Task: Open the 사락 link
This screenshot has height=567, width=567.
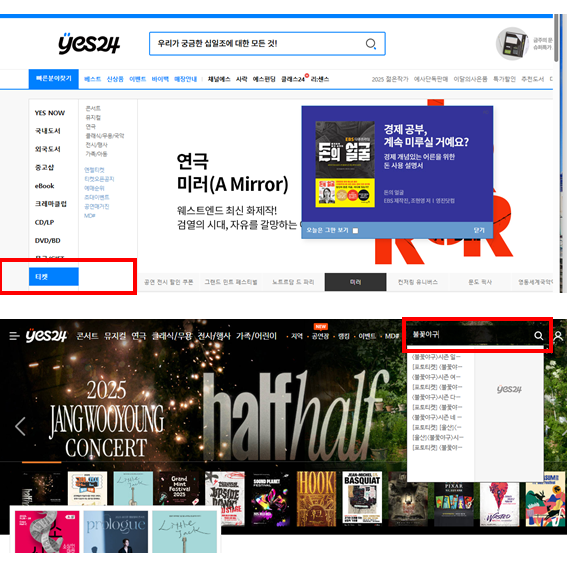Action: [242, 79]
